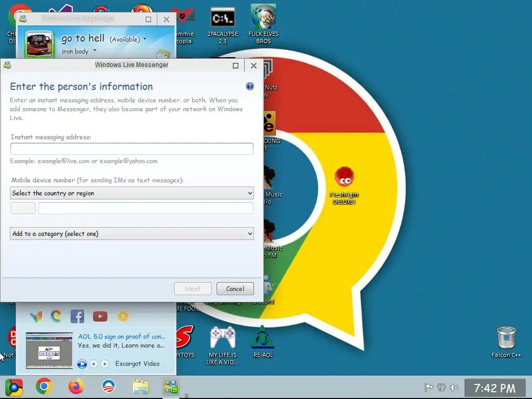Click the disabled Next button

click(x=193, y=289)
